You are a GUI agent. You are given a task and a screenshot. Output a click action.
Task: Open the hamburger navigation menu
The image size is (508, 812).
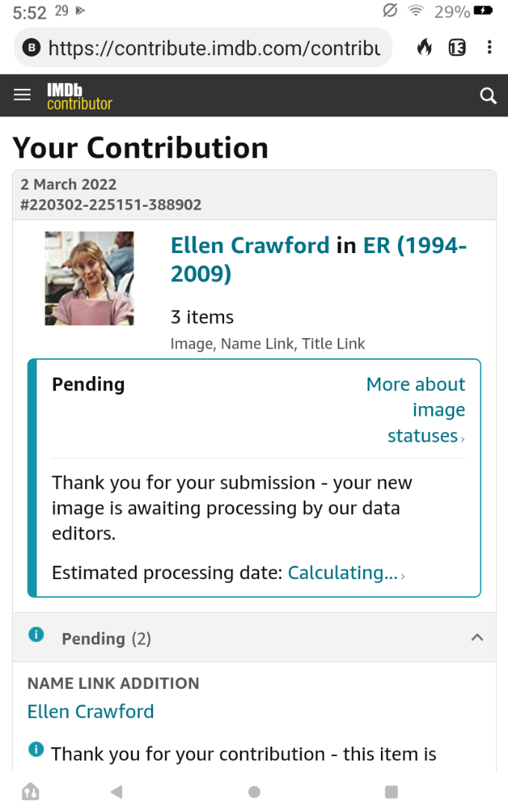coord(23,95)
